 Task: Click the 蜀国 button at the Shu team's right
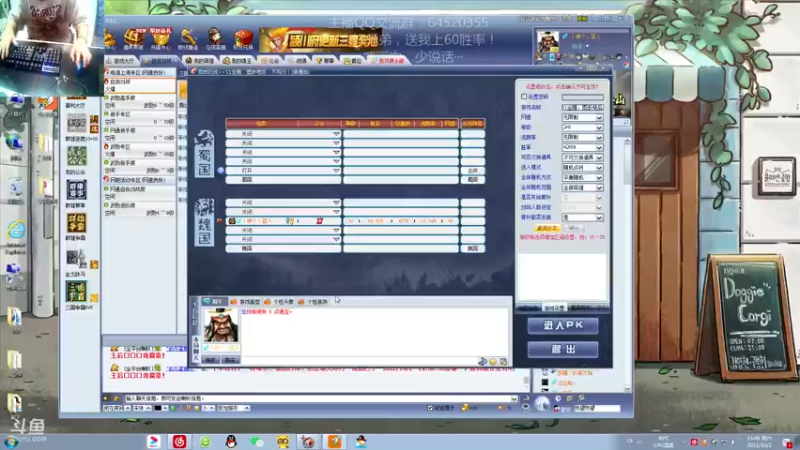pyautogui.click(x=472, y=180)
